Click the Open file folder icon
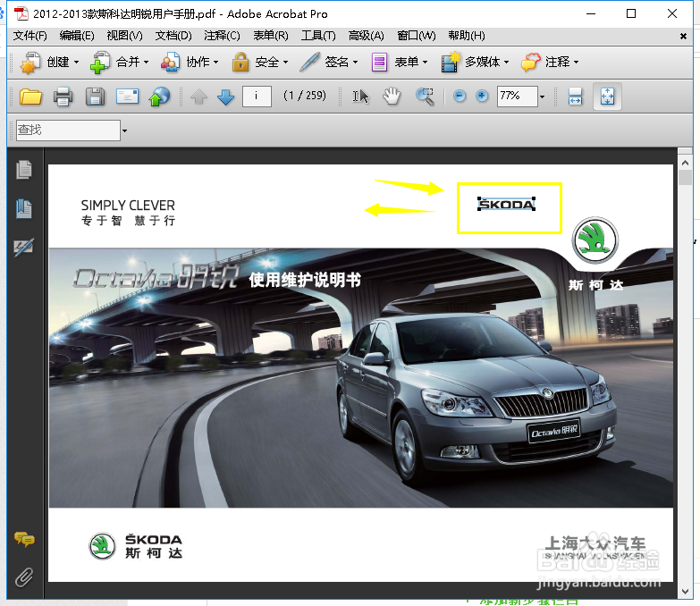Viewport: 700px width, 606px height. [30, 97]
